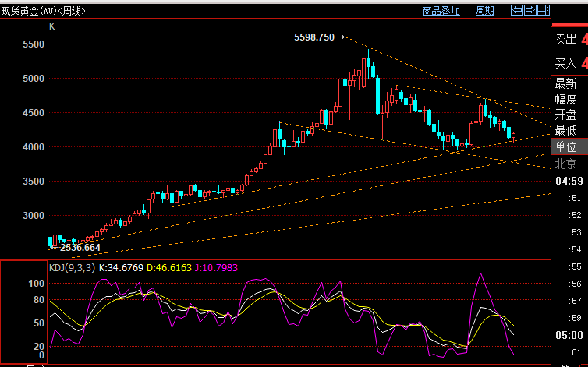
Task: Click the KDJ(9,3,3) indicator label
Action: pos(72,268)
